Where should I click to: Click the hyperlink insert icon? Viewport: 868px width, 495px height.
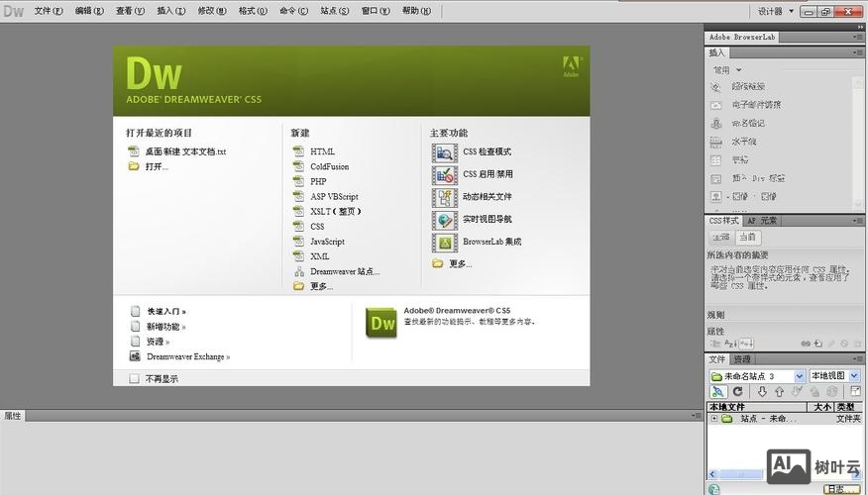point(715,87)
